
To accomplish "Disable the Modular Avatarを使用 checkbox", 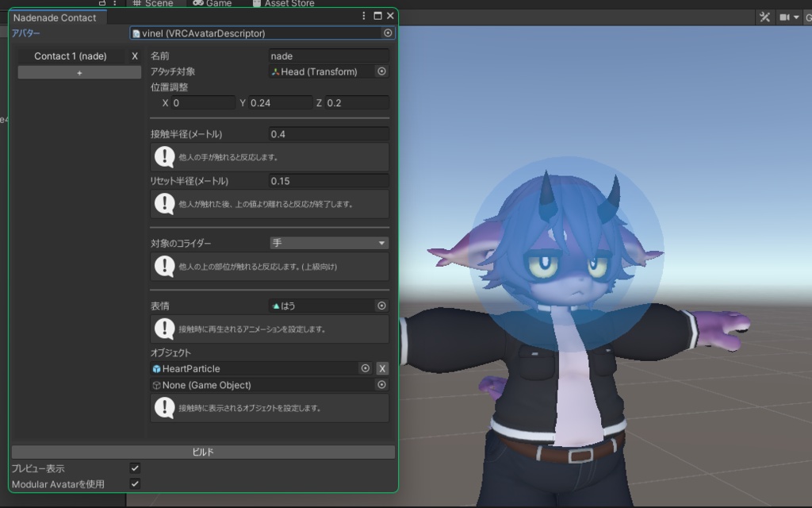I will click(134, 483).
